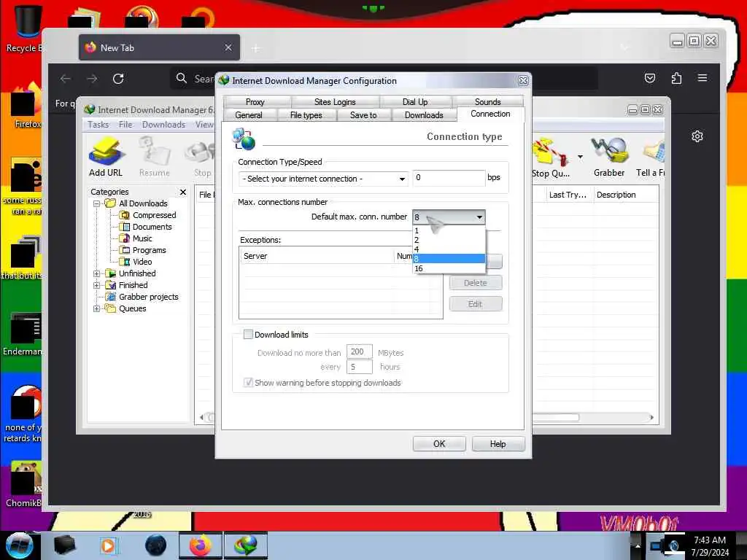The width and height of the screenshot is (747, 560).
Task: Expand the Finished tree node
Action: coord(97,285)
